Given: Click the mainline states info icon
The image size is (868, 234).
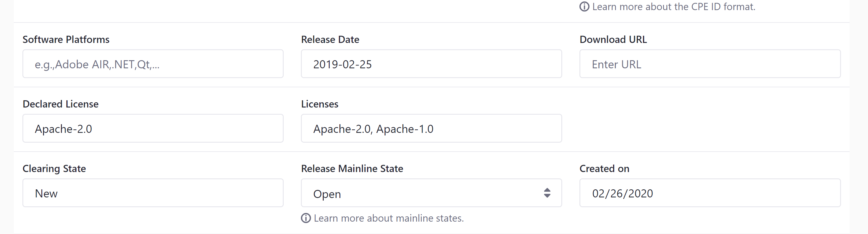Looking at the screenshot, I should coord(305,218).
